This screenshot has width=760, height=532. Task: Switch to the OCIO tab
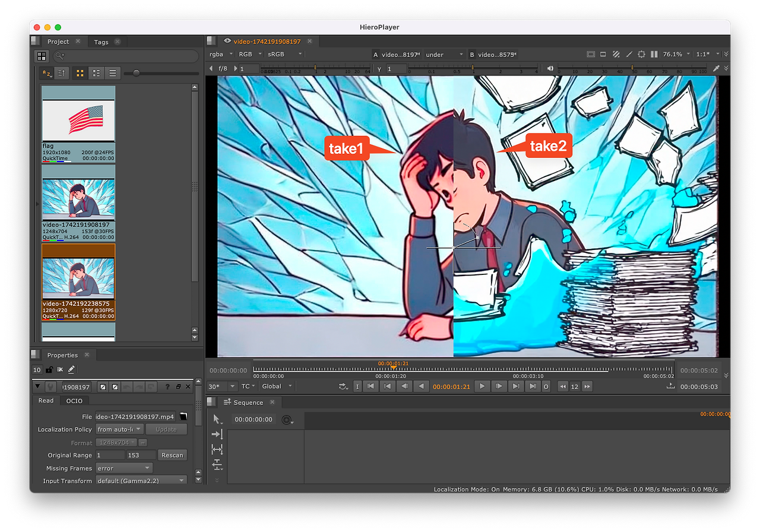74,401
